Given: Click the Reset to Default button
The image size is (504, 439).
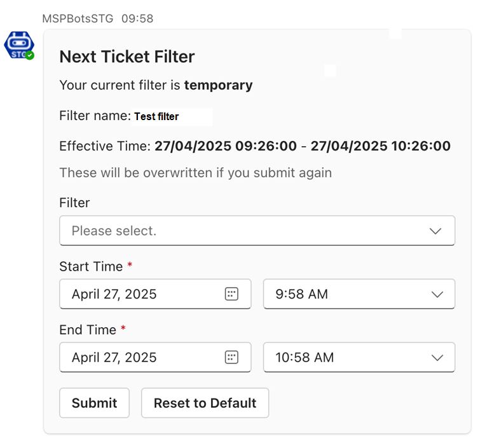Looking at the screenshot, I should 205,403.
